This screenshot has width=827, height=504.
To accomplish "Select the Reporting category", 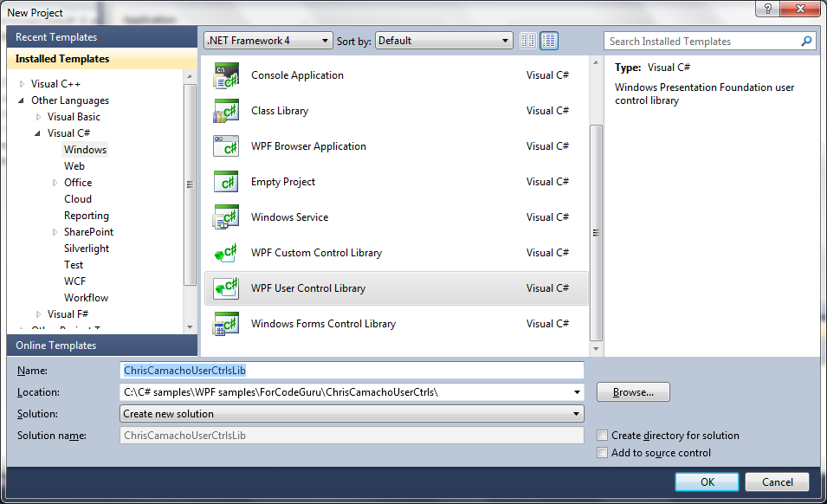I will coord(87,216).
